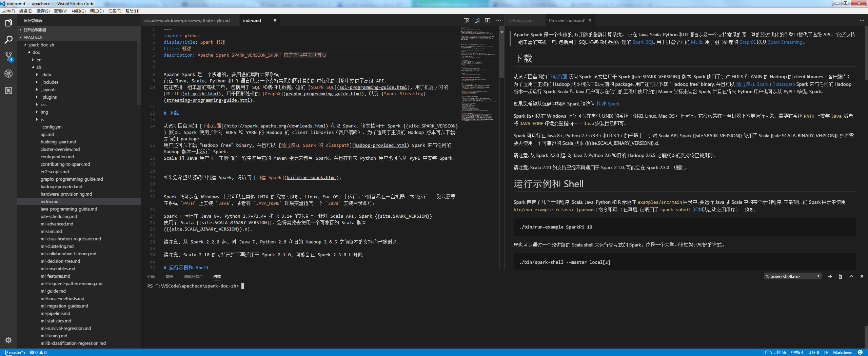
Task: Select powershell.exe terminal dropdown
Action: pyautogui.click(x=793, y=277)
